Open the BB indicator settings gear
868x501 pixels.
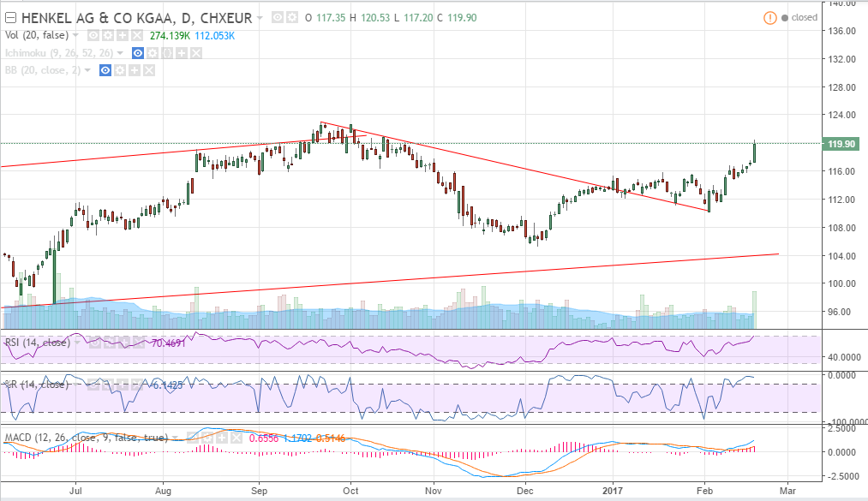point(120,70)
